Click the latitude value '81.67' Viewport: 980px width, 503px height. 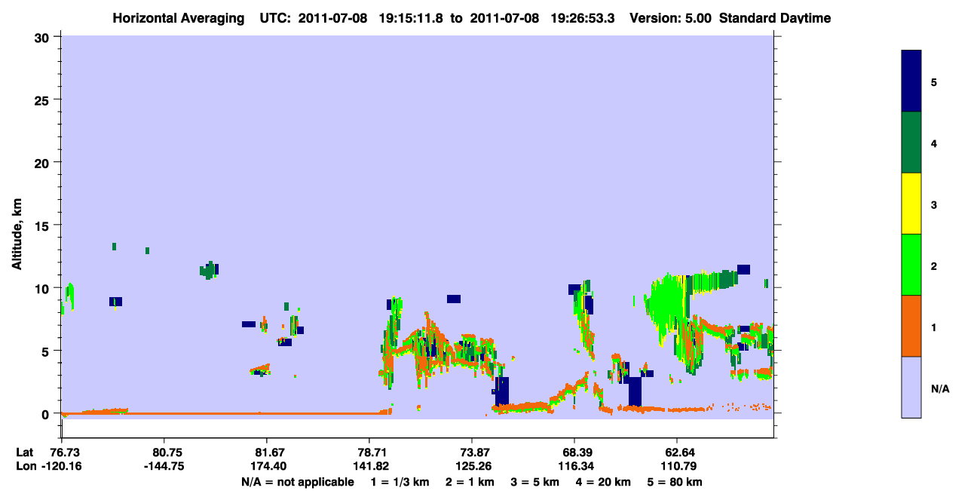(x=267, y=452)
